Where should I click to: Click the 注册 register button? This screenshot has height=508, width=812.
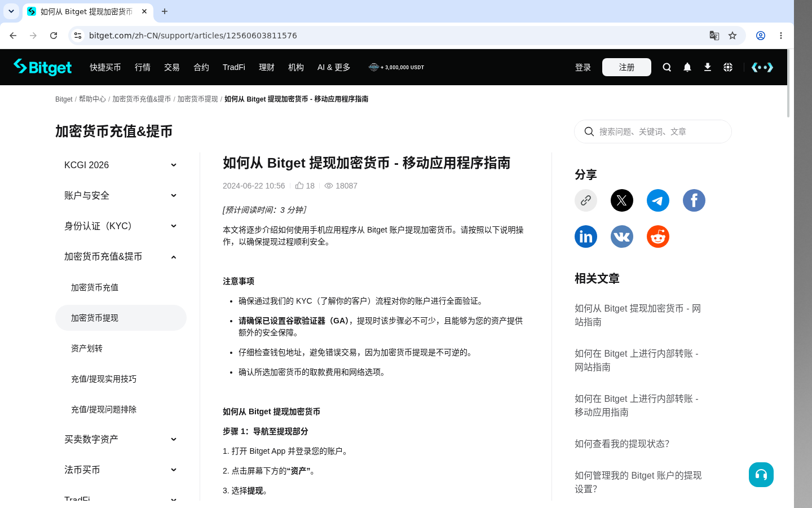(626, 67)
